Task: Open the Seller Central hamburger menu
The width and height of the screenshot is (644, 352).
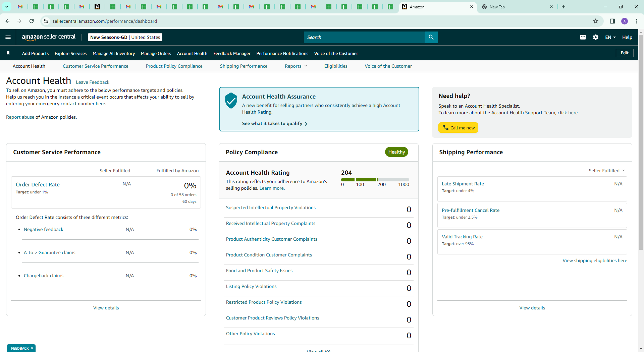Action: pos(8,37)
